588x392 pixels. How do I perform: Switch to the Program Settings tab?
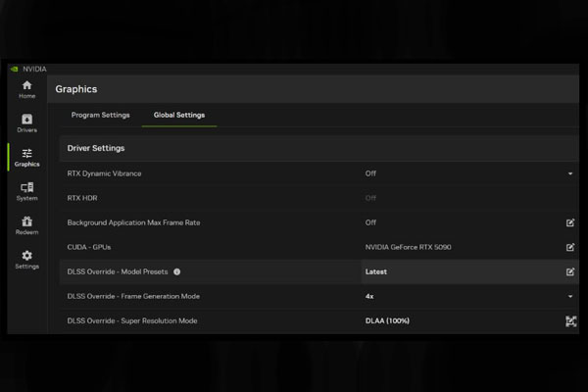[x=100, y=115]
